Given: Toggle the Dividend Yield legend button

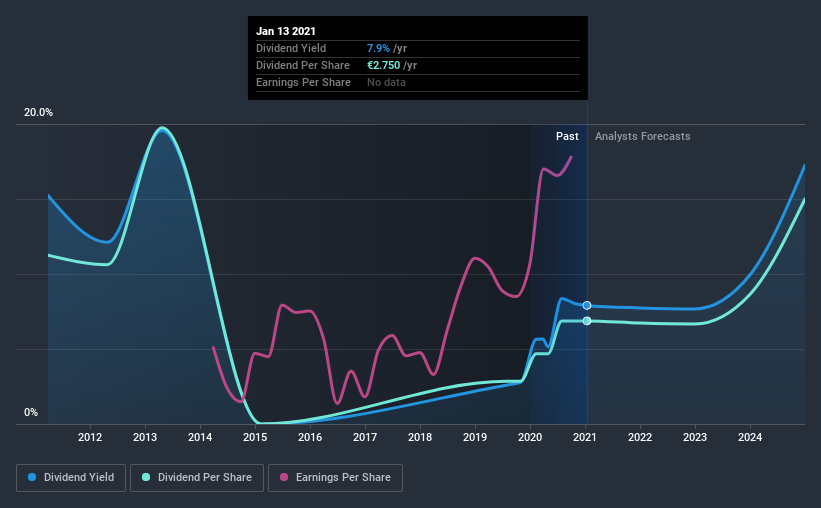Looking at the screenshot, I should (71, 478).
